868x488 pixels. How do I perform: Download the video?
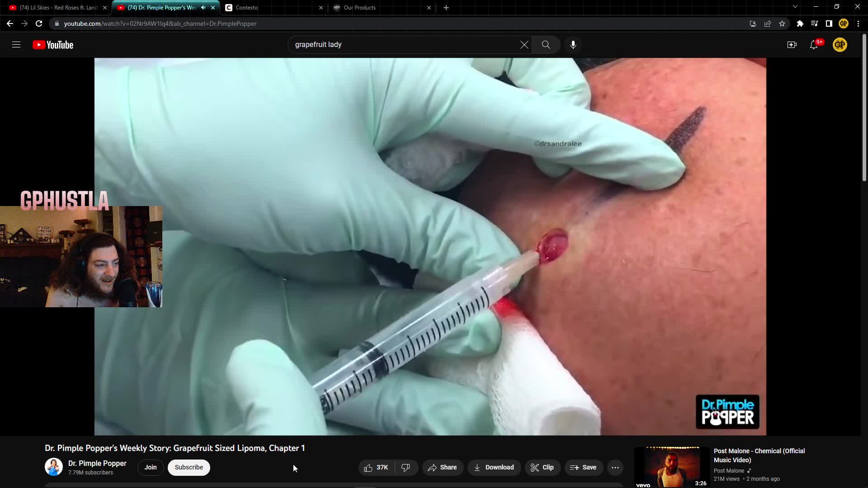point(494,467)
